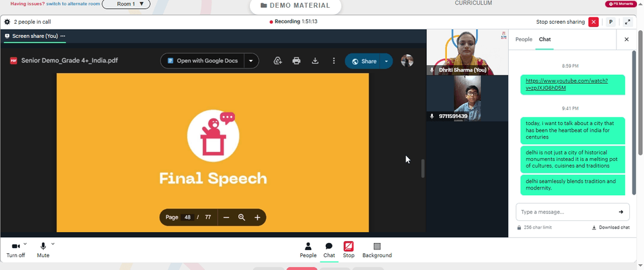Stop screen sharing with Stop button
This screenshot has height=270, width=644.
coord(348,250)
